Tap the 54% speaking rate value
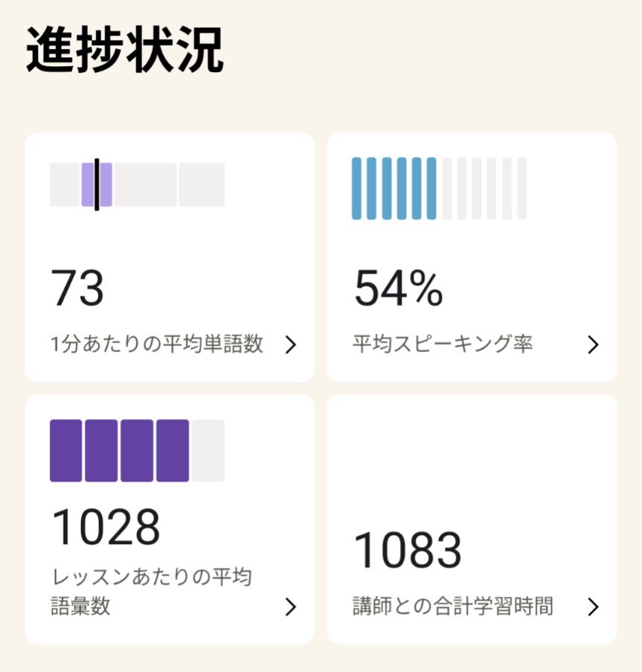 click(x=398, y=289)
